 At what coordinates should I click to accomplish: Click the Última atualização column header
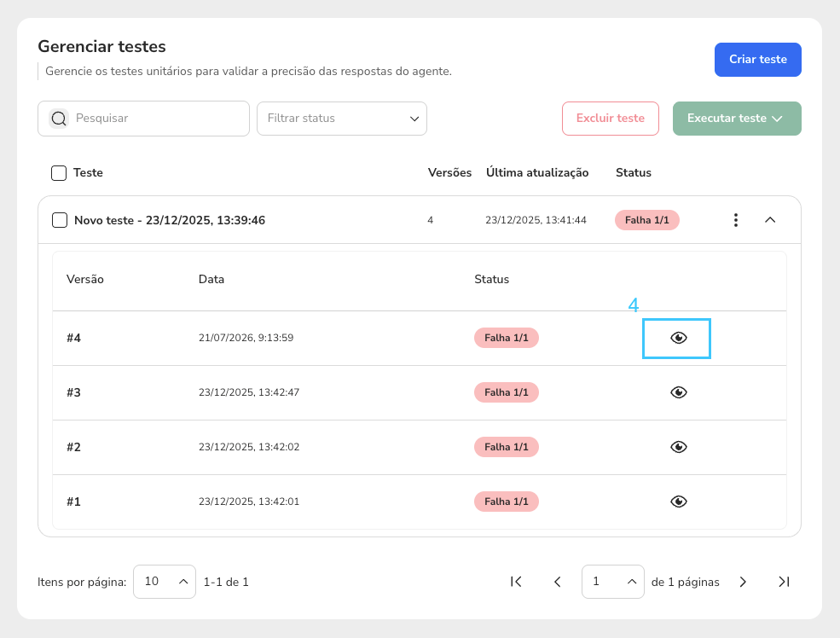537,173
